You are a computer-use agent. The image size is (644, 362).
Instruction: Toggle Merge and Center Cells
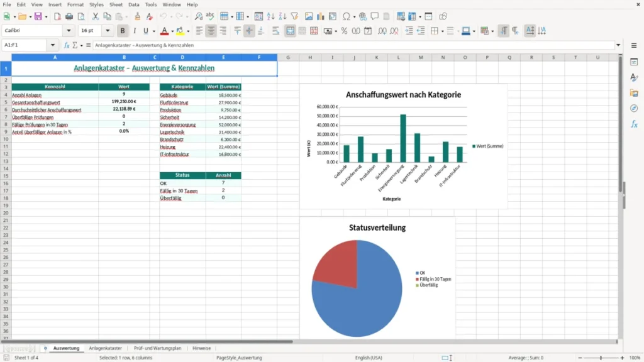click(290, 31)
